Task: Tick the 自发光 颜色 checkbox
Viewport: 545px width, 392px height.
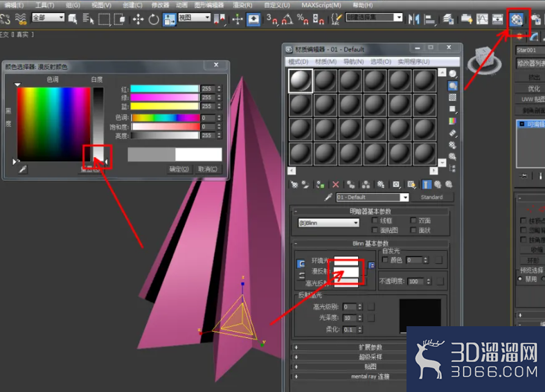Action: (385, 260)
